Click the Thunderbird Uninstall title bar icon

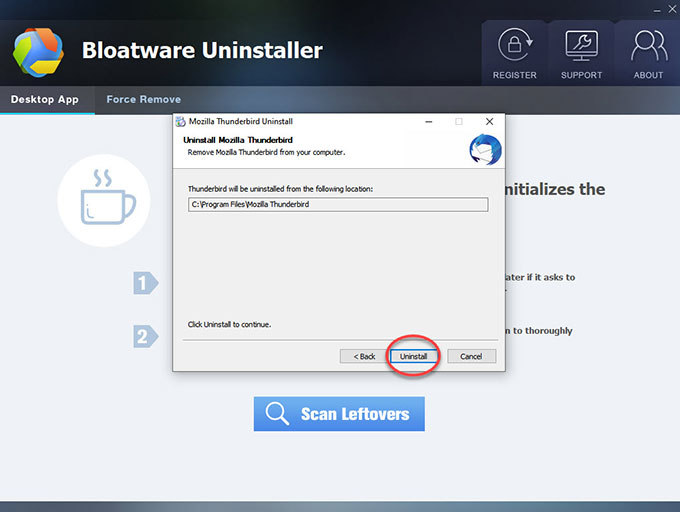(180, 122)
